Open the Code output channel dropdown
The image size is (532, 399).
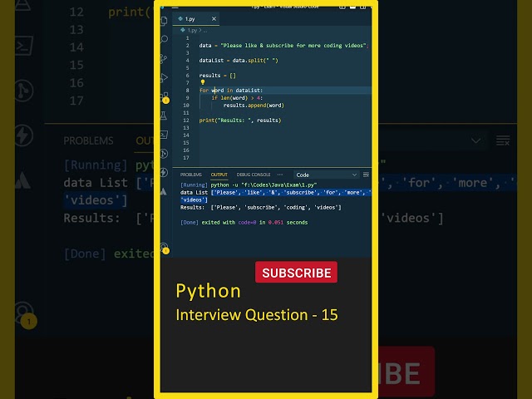326,175
